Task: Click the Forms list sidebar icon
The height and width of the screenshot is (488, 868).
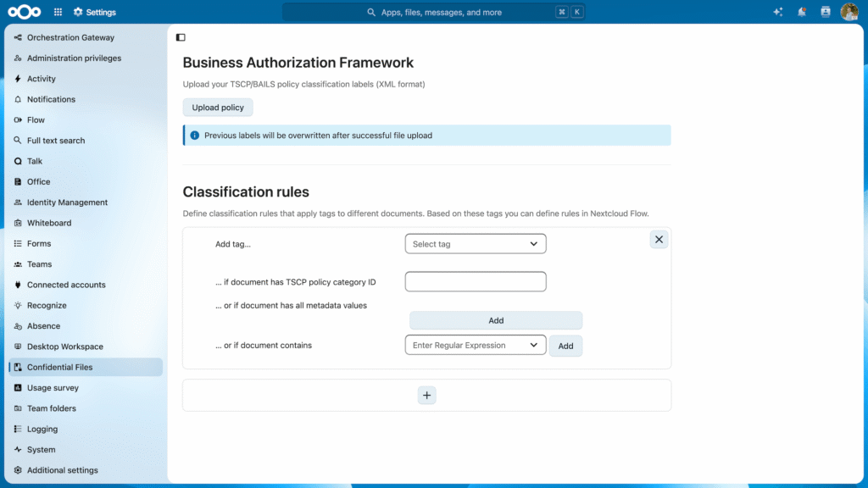Action: pyautogui.click(x=18, y=243)
